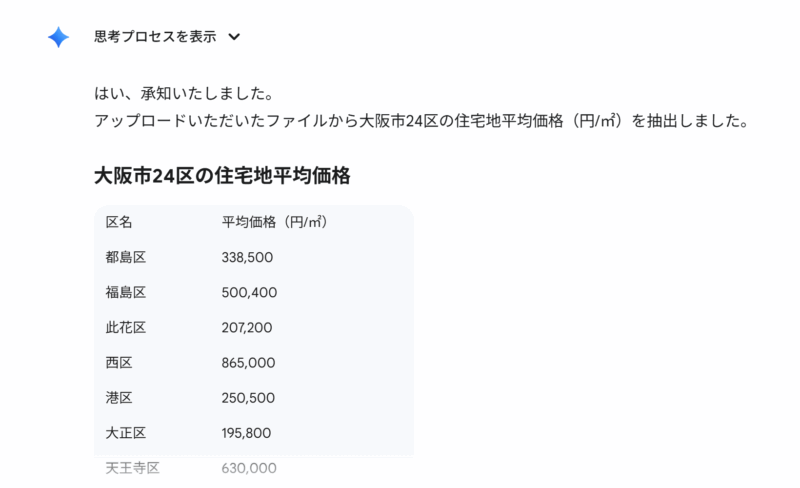
Task: Select the 平均価格（円/㎡） column header
Action: coord(275,222)
